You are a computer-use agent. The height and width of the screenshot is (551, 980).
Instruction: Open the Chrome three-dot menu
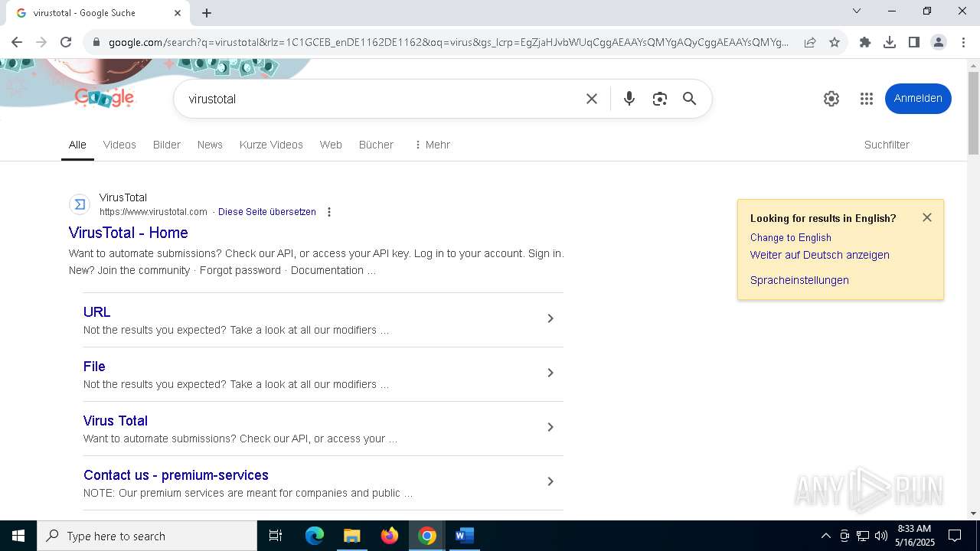pyautogui.click(x=963, y=42)
